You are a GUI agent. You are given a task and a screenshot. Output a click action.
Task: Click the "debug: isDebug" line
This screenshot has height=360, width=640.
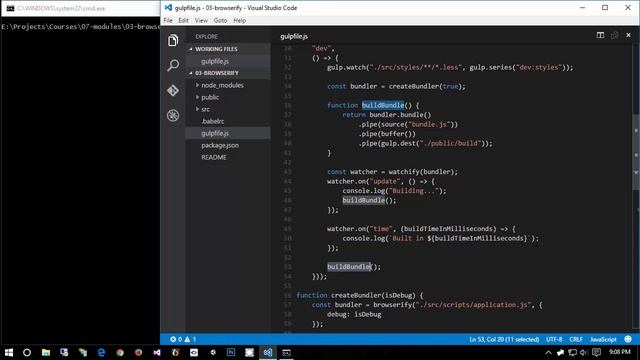[x=354, y=314]
